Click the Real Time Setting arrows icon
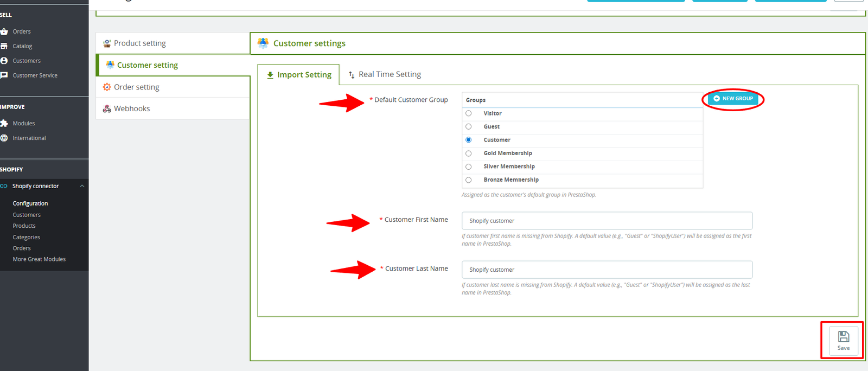Screen dimensions: 868x371 [x=352, y=75]
